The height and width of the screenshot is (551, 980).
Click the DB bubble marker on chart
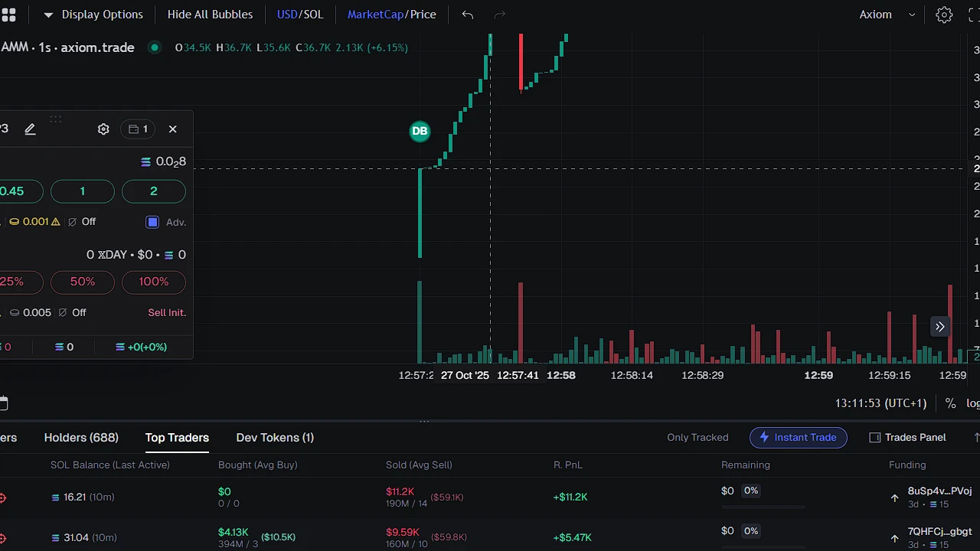pos(420,131)
